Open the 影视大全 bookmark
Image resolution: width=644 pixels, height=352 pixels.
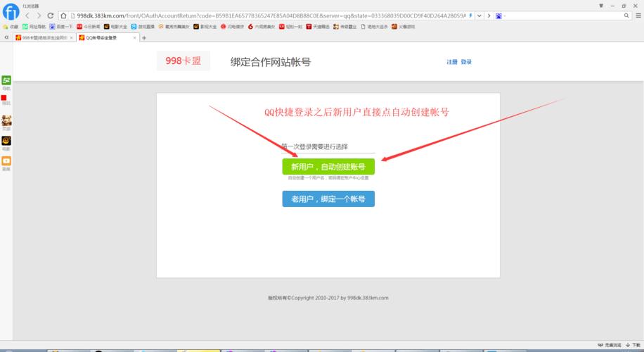[205, 26]
